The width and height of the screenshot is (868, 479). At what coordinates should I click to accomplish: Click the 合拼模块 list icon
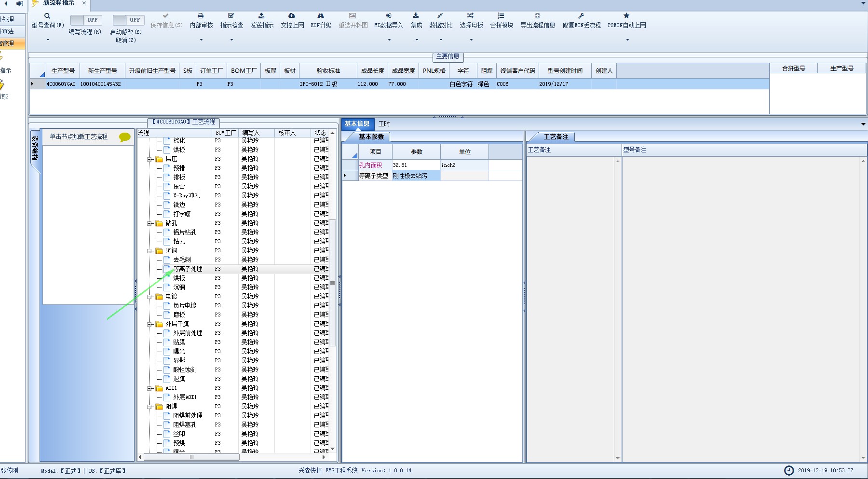pos(501,16)
